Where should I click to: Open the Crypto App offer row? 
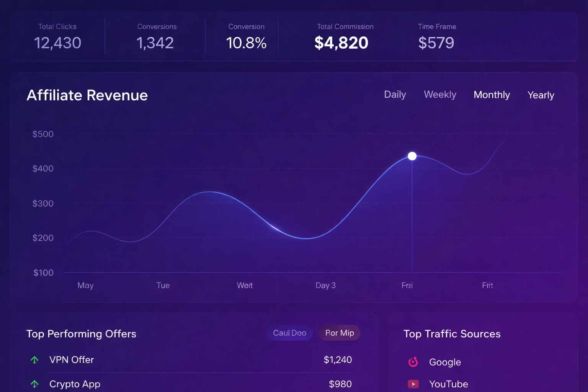click(x=75, y=384)
